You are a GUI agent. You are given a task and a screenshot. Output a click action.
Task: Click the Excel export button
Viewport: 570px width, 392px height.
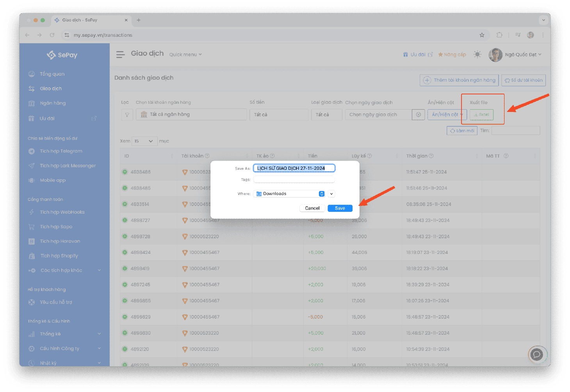click(482, 115)
